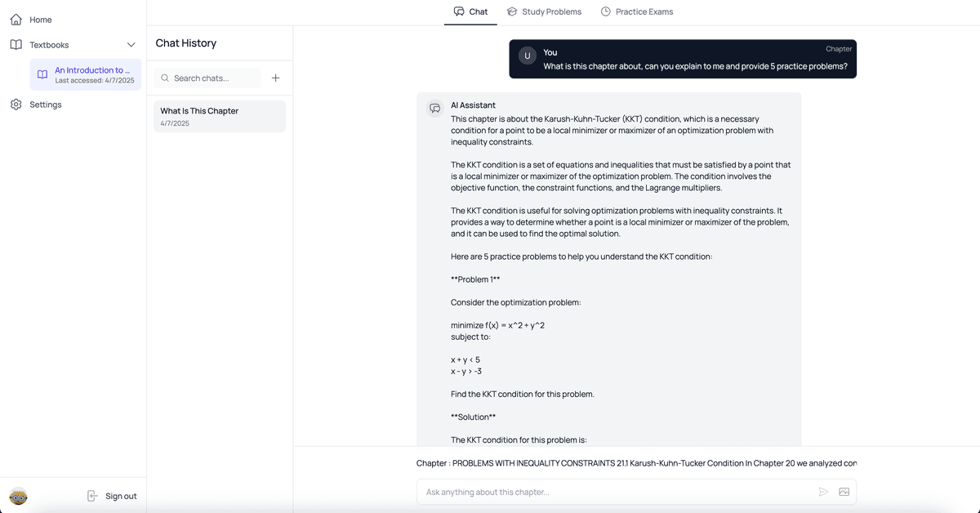Click the Textbooks book icon
Viewport: 980px width, 513px height.
(x=16, y=45)
